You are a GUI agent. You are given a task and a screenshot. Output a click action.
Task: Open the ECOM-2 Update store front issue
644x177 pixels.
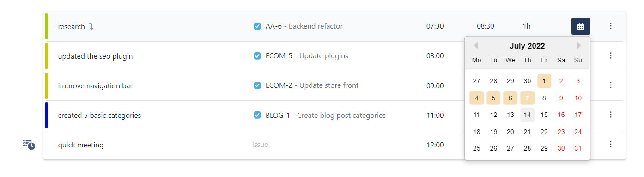(x=312, y=85)
